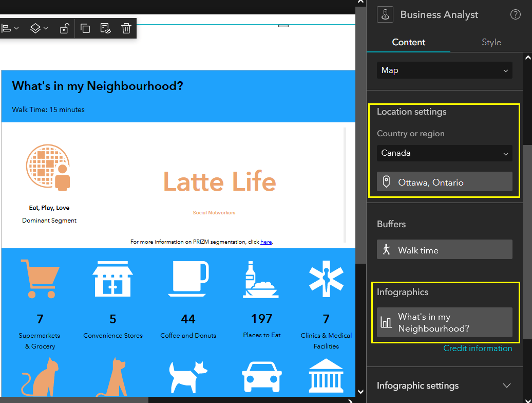Click the Business Analyst widget icon
Screen dimensions: 532x403
(385, 14)
